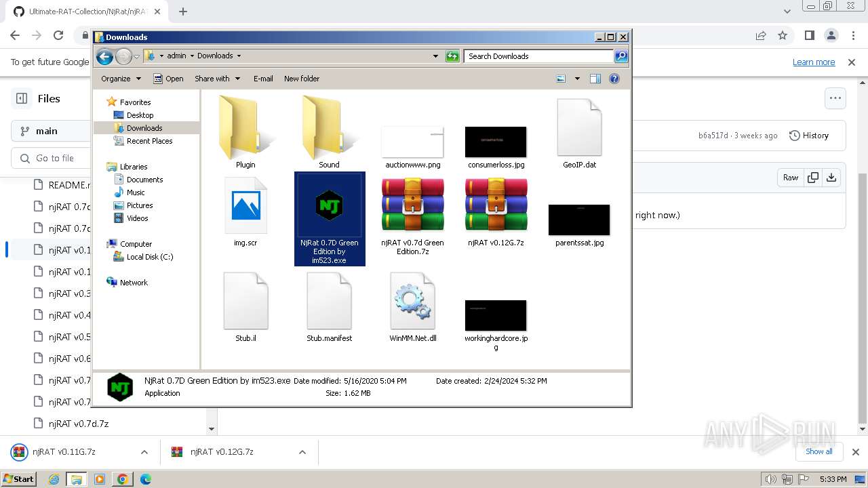Select njRAT v0.12G.7z archive in Explorer
This screenshot has width=868, height=488.
[x=496, y=212]
